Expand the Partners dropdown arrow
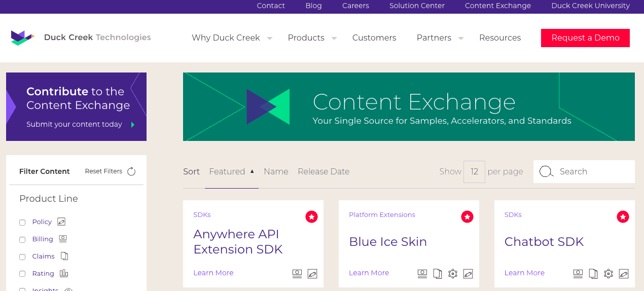The height and width of the screenshot is (291, 644). coord(461,38)
